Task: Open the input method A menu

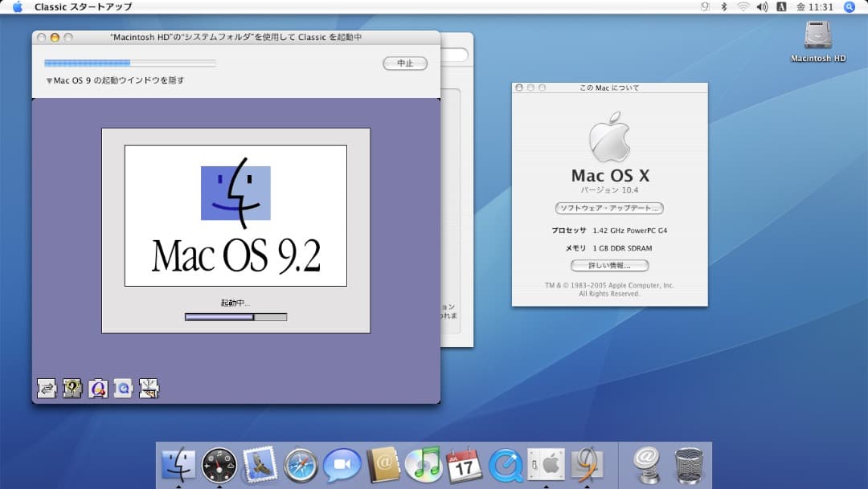Action: pyautogui.click(x=781, y=6)
